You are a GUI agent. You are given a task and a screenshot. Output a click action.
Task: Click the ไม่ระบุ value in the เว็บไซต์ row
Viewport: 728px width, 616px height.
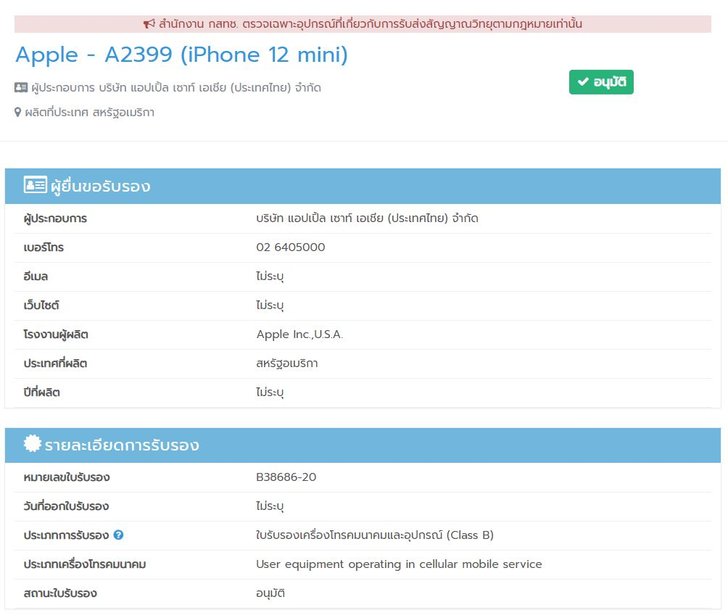270,305
